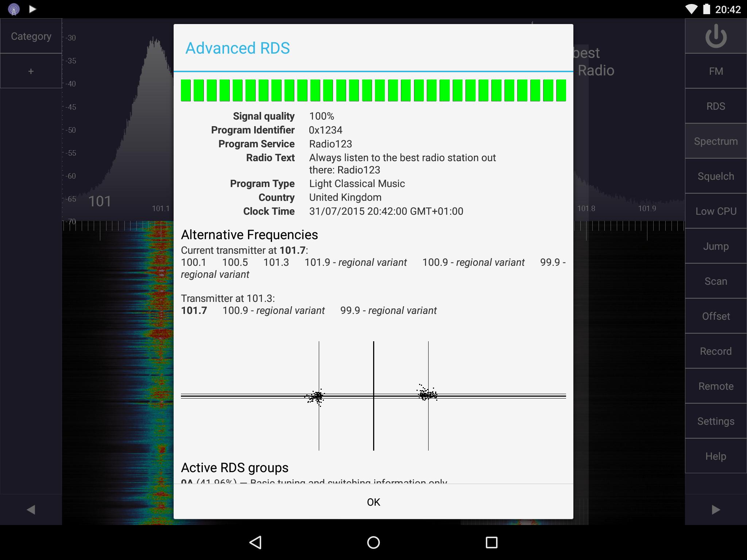Image resolution: width=747 pixels, height=560 pixels.
Task: Tap the power button icon
Action: tap(716, 36)
